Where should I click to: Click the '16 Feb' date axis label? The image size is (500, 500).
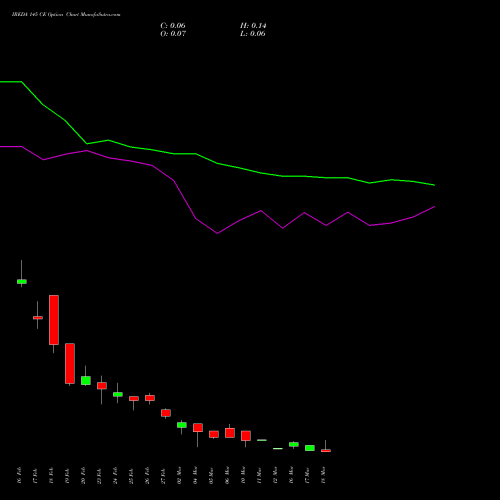pyautogui.click(x=19, y=475)
